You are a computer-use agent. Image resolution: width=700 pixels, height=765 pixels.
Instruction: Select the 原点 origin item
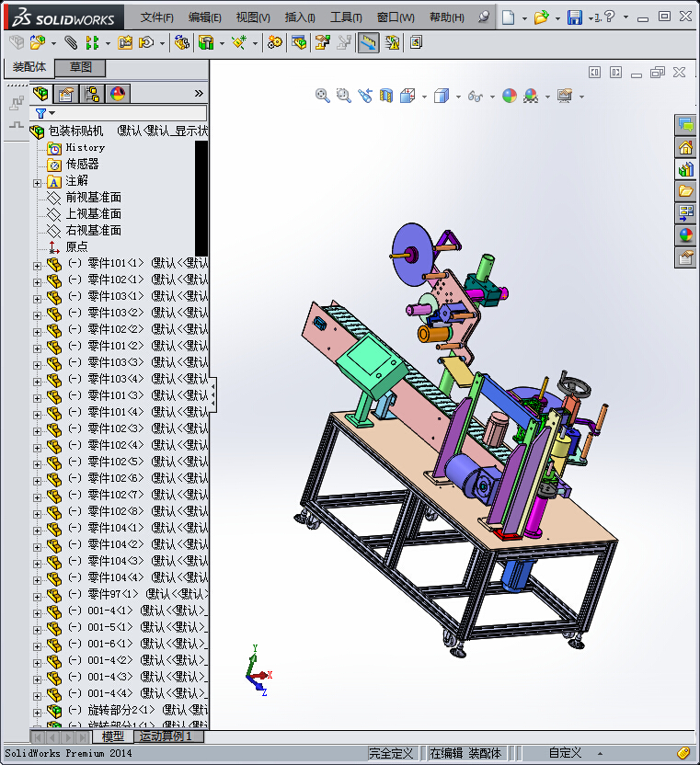(x=76, y=246)
